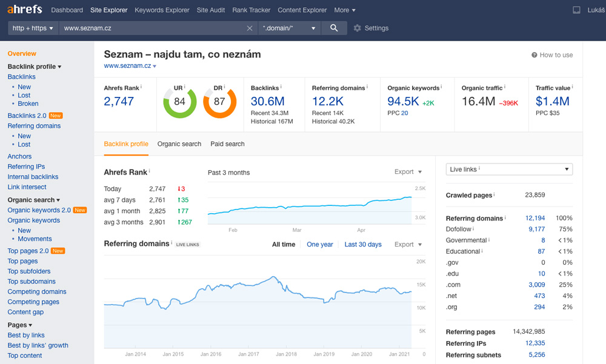Open Export dropdown for Referring domains chart
This screenshot has width=606, height=364.
click(408, 244)
